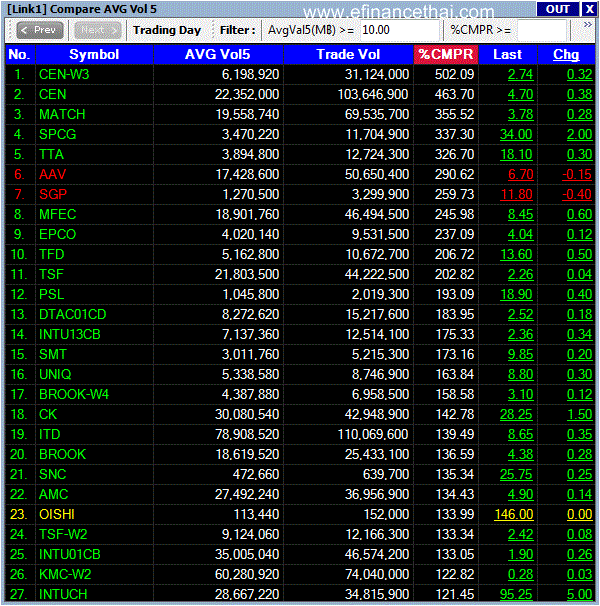
Task: Select symbol MFEC
Action: (58, 214)
